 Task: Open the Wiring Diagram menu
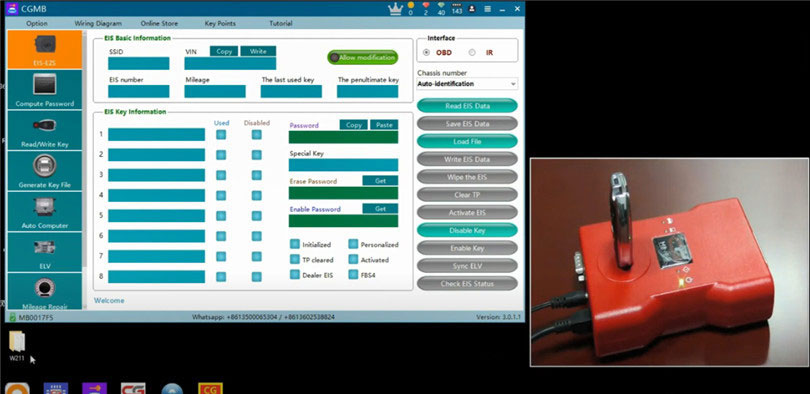(98, 23)
